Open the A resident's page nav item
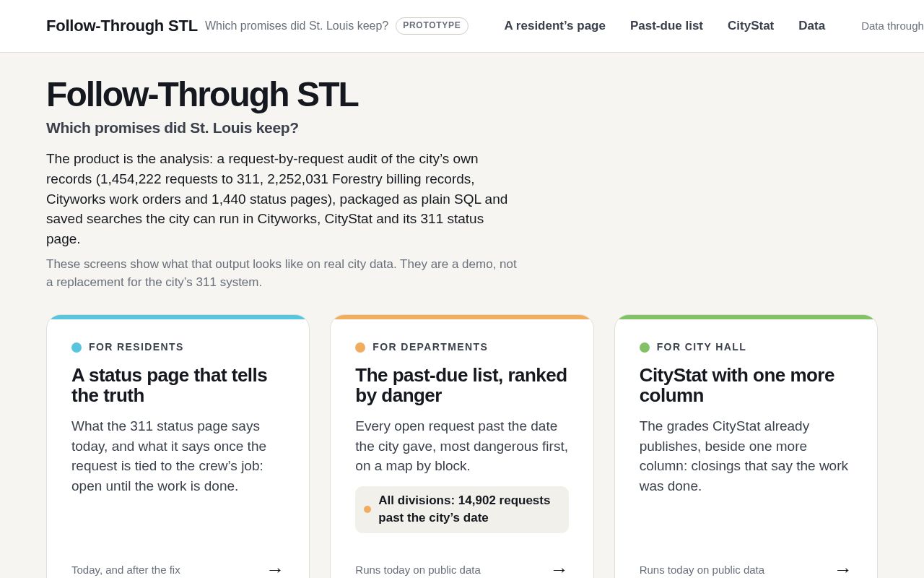The height and width of the screenshot is (578, 924). tap(555, 26)
